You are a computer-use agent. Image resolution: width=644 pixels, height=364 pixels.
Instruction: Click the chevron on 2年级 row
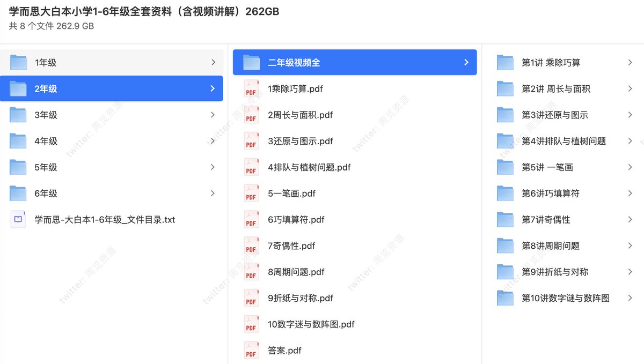(x=213, y=89)
